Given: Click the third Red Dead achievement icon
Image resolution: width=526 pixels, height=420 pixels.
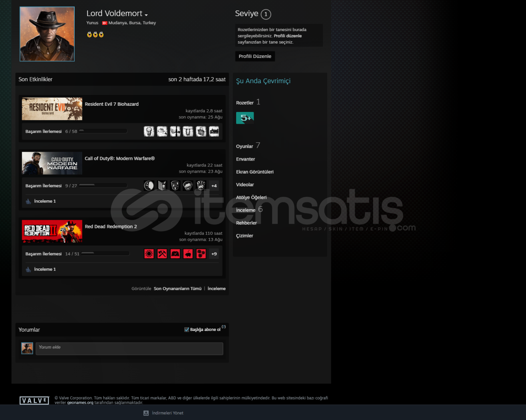Looking at the screenshot, I should point(175,254).
